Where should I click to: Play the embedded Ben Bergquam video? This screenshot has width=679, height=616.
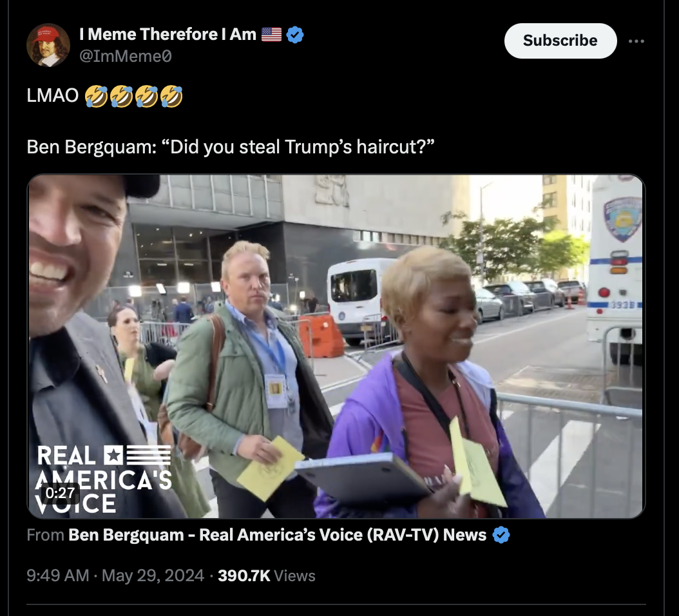point(336,346)
